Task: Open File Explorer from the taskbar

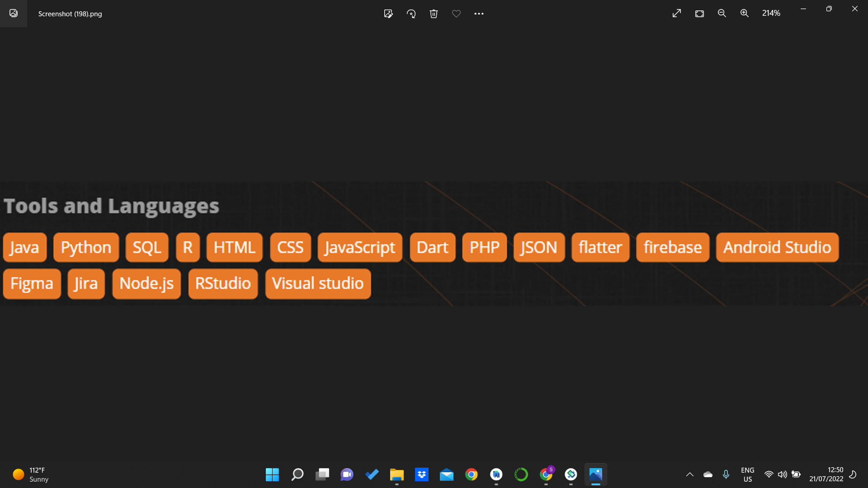Action: coord(396,474)
